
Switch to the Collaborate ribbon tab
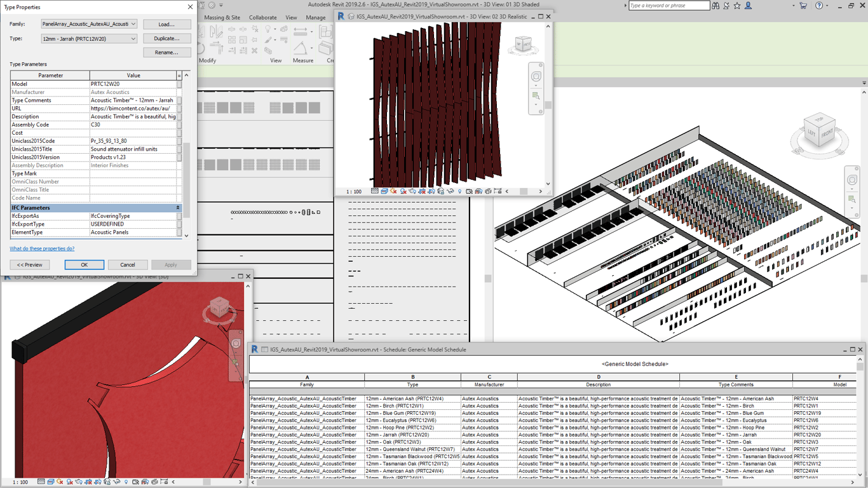click(262, 17)
